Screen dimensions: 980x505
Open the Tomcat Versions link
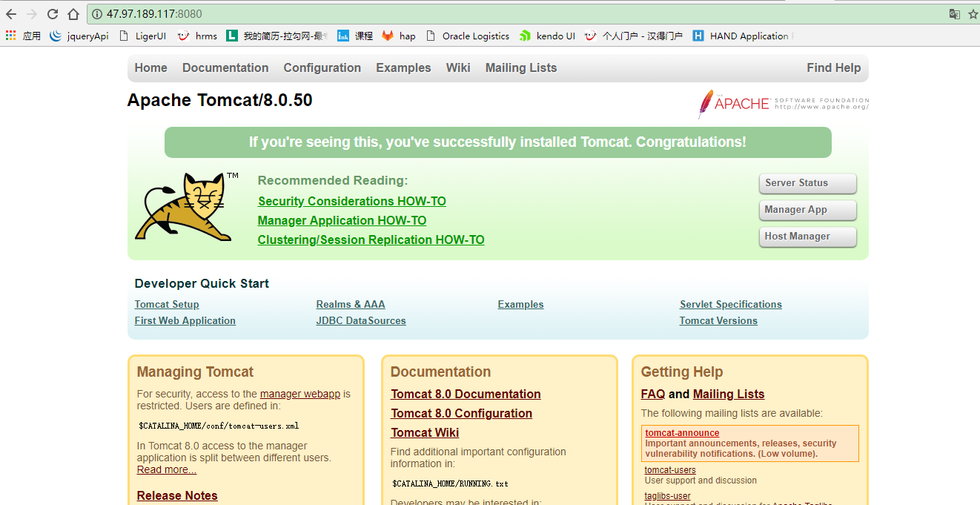718,320
